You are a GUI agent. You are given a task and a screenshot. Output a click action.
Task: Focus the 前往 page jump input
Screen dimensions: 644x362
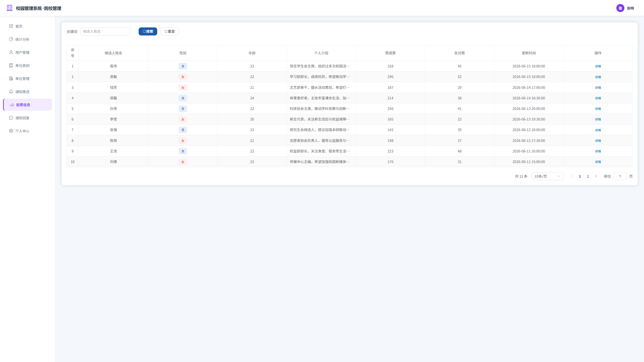pyautogui.click(x=620, y=176)
